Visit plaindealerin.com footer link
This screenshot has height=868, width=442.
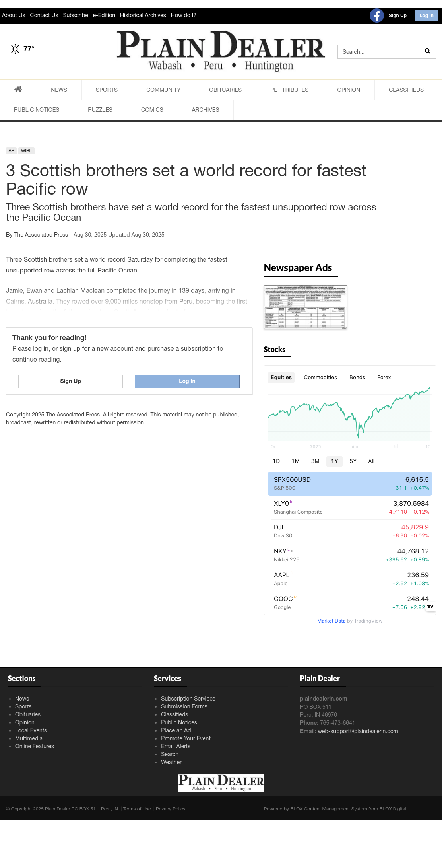point(324,699)
